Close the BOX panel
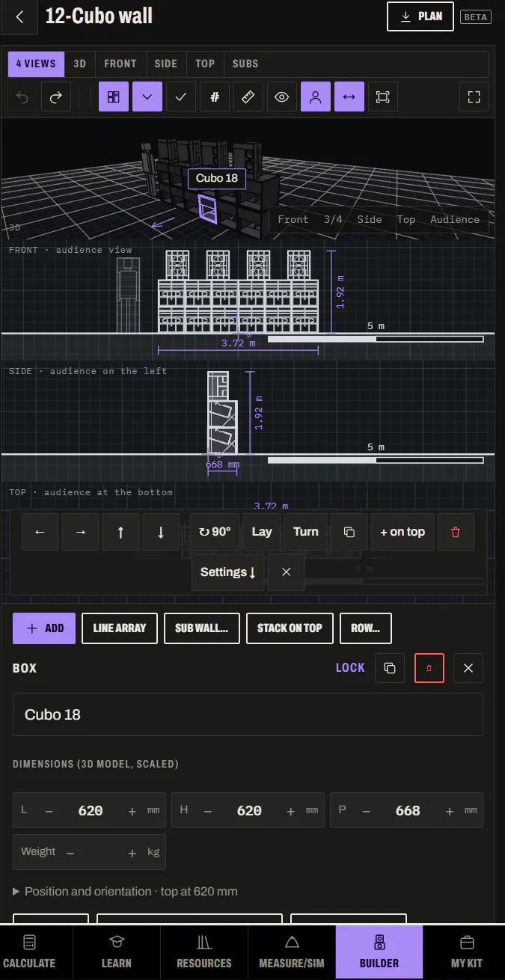This screenshot has height=980, width=505. [x=468, y=668]
